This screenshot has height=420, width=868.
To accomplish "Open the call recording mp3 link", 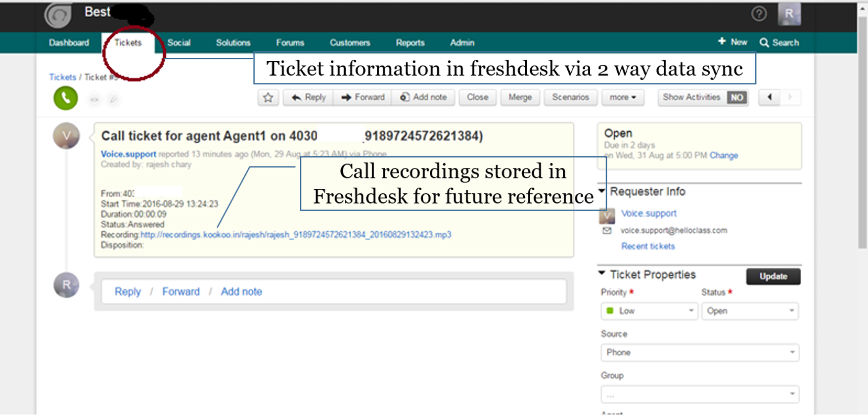I will click(x=296, y=235).
